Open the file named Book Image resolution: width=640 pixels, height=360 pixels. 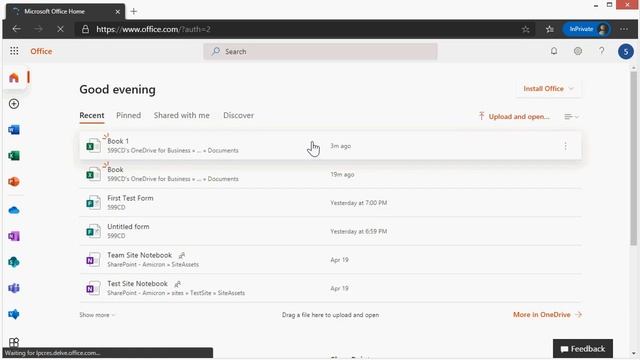(x=115, y=169)
